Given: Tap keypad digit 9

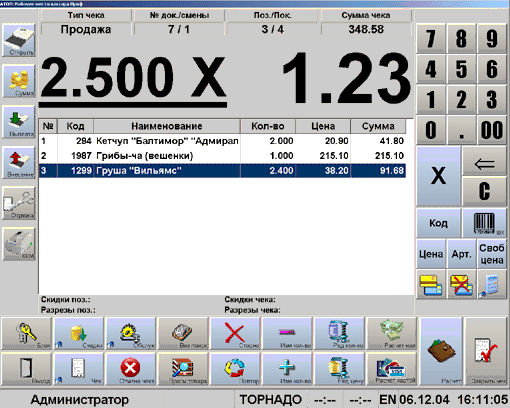Looking at the screenshot, I should pos(492,38).
